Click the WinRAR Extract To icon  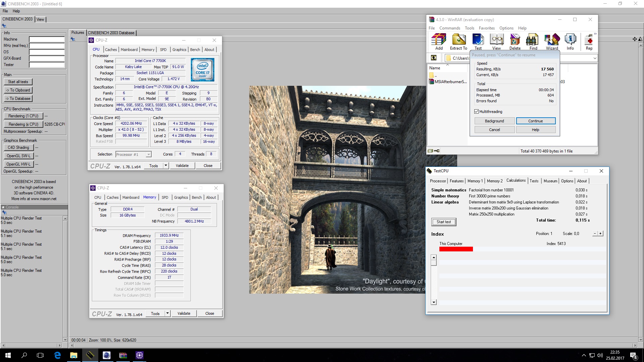coord(459,42)
